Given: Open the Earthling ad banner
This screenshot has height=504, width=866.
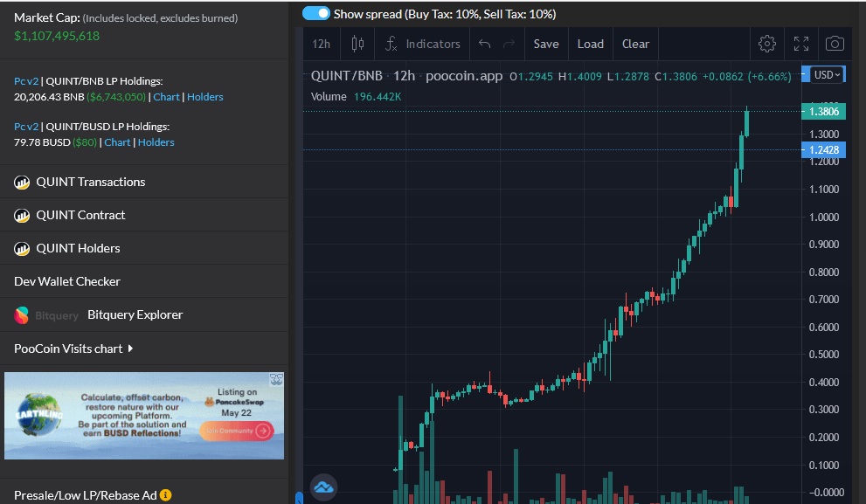Looking at the screenshot, I should point(144,416).
